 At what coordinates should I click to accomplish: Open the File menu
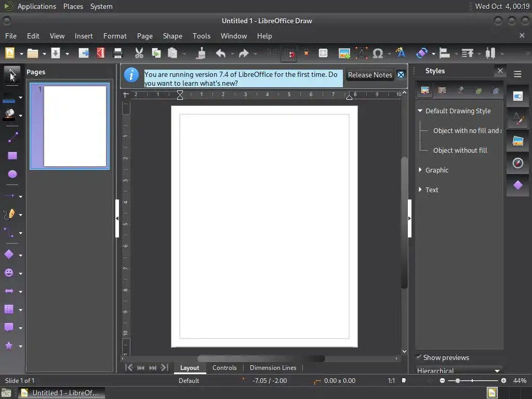click(11, 36)
